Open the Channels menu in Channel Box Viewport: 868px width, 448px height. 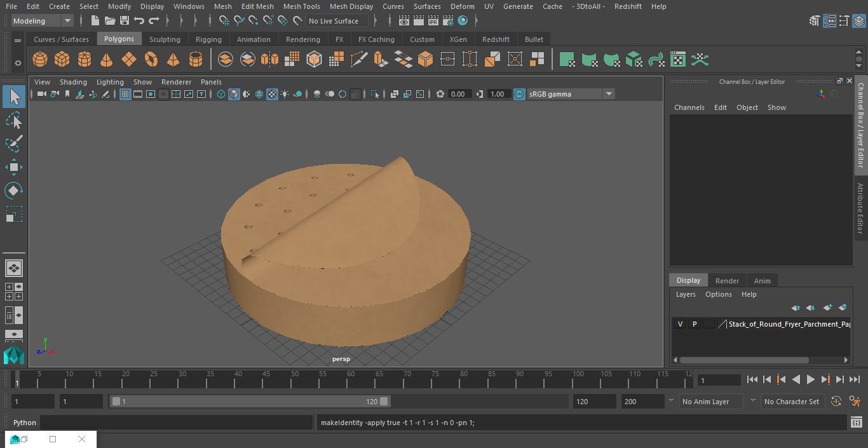tap(689, 107)
